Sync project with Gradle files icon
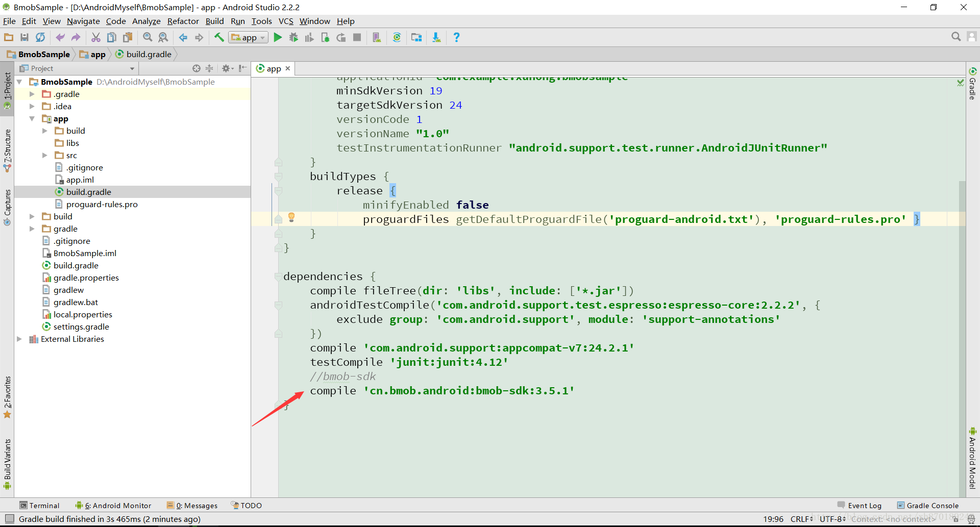Screen dimensions: 980x527 [397, 37]
